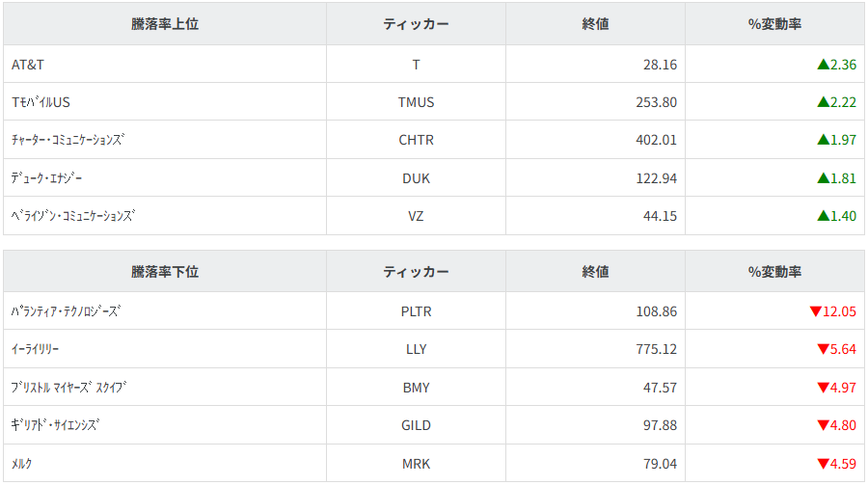This screenshot has width=868, height=485.
Task: Click the green up arrow for DUK
Action: (x=823, y=178)
